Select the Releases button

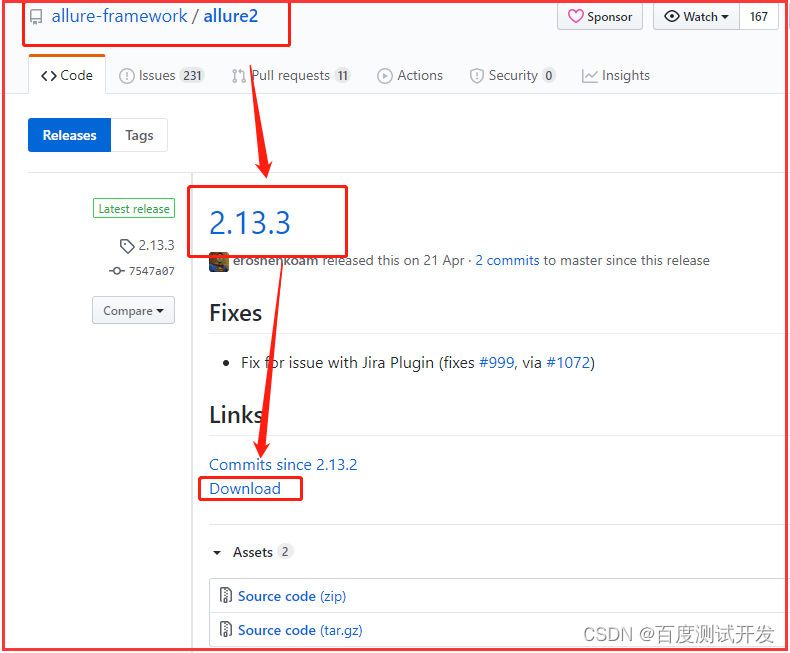coord(70,135)
